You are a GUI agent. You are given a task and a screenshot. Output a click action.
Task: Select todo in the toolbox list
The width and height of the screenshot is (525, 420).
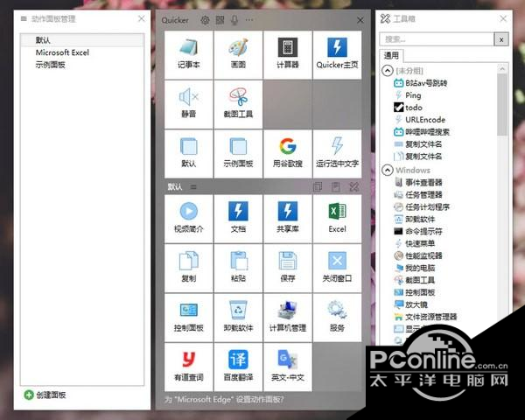[408, 108]
